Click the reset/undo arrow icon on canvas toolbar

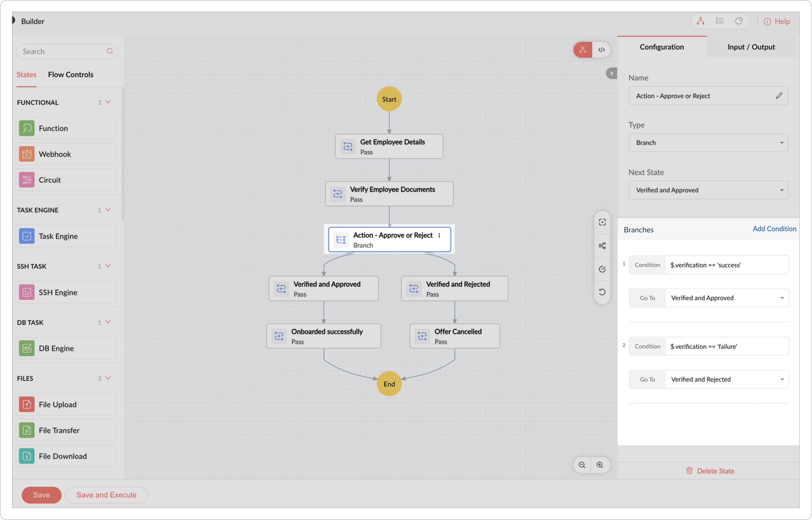[602, 292]
